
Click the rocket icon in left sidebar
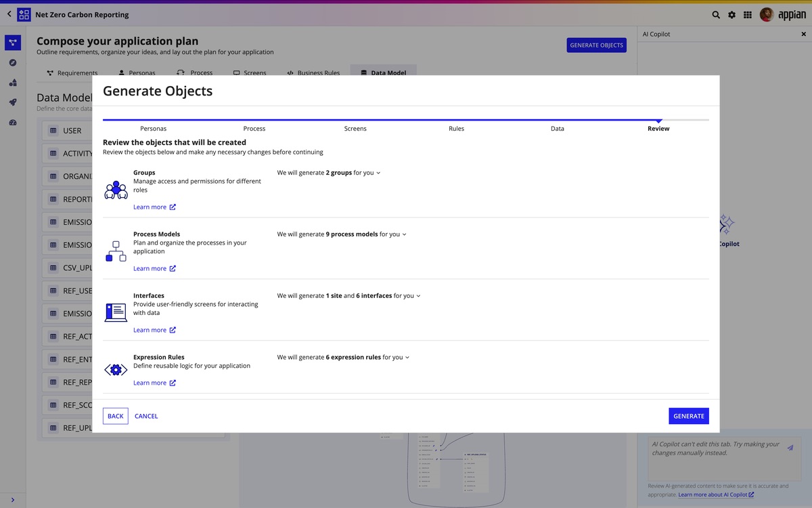[x=13, y=102]
